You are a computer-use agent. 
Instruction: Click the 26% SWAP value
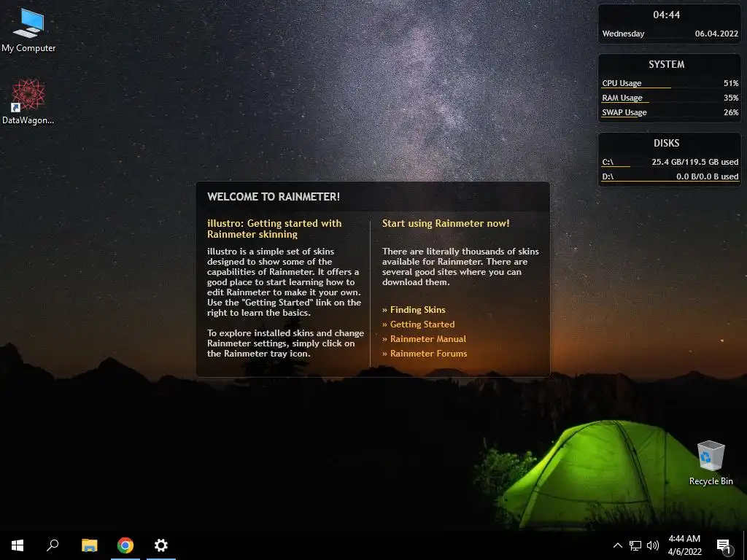point(731,112)
